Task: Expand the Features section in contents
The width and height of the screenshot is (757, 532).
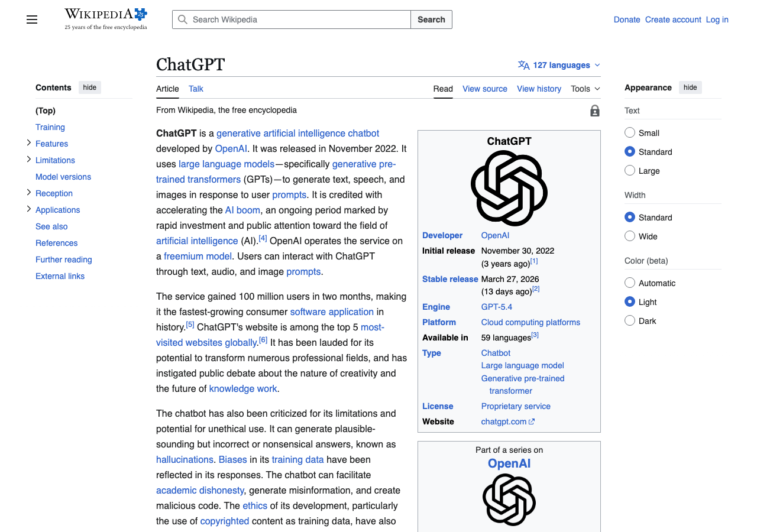Action: click(28, 143)
